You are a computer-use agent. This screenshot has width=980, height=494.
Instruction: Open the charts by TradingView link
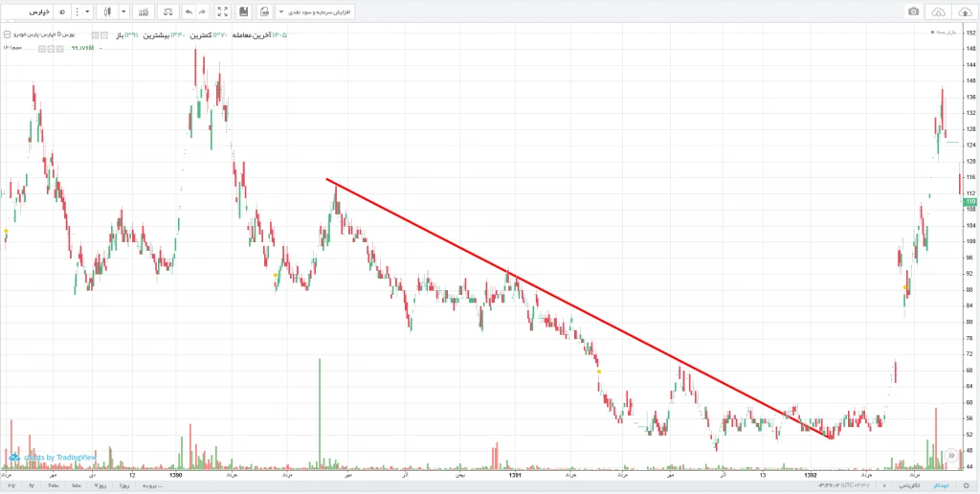click(52, 457)
